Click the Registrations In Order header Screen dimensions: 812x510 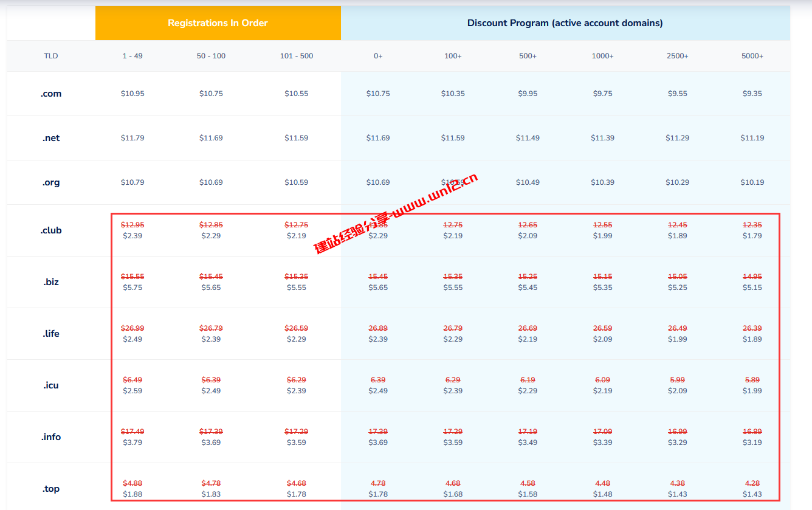(218, 23)
